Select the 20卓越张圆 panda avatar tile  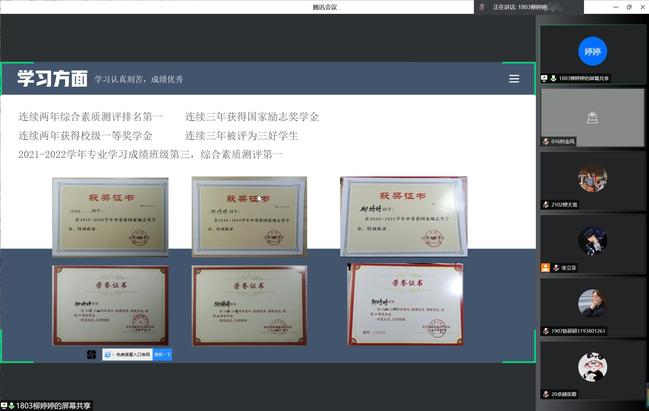(x=592, y=366)
